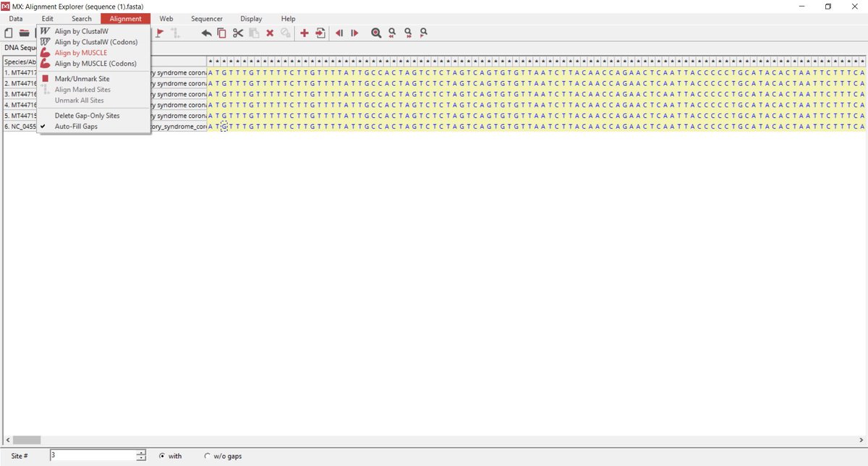Open the Data menu
This screenshot has height=466, width=868.
(x=16, y=19)
